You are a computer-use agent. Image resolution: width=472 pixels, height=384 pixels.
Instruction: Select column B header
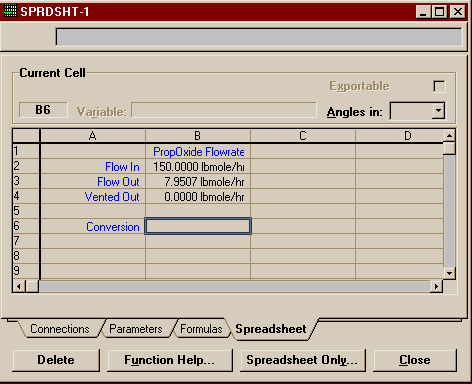pos(198,136)
